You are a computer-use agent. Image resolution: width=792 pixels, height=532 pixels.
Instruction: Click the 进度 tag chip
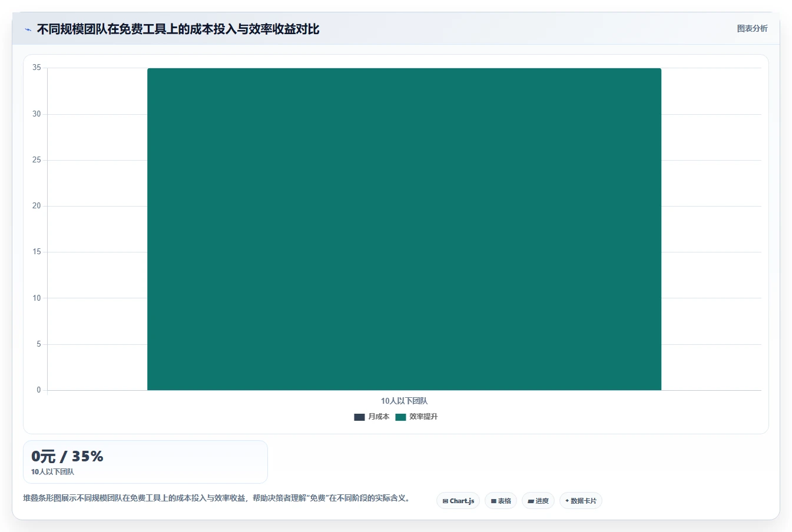tap(538, 501)
